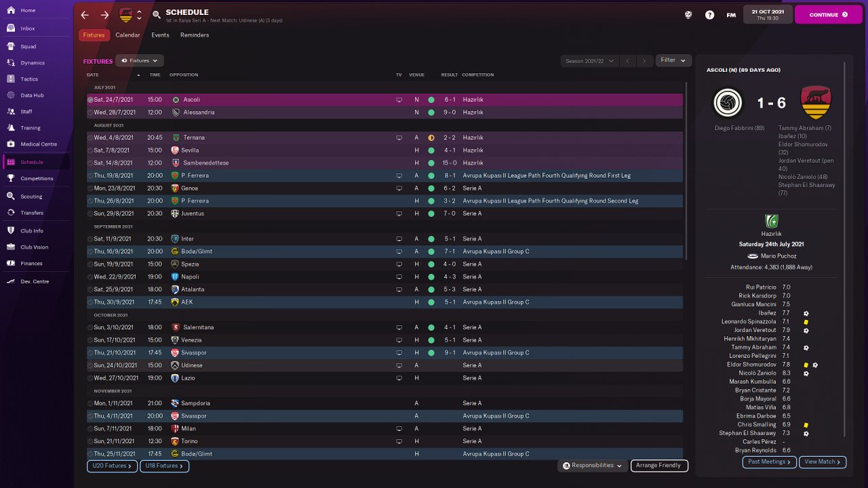Click the Ascoli crest in the match panel
This screenshot has width=868, height=488.
coord(729,103)
